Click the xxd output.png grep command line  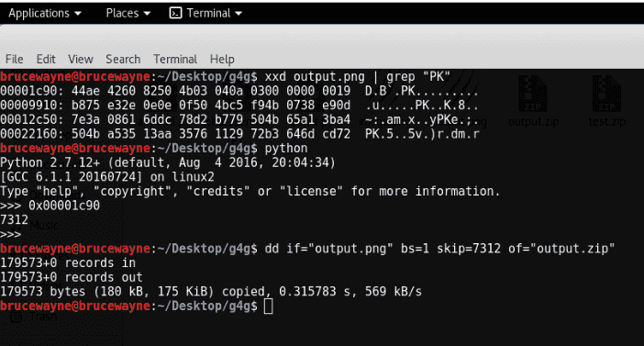coord(358,77)
